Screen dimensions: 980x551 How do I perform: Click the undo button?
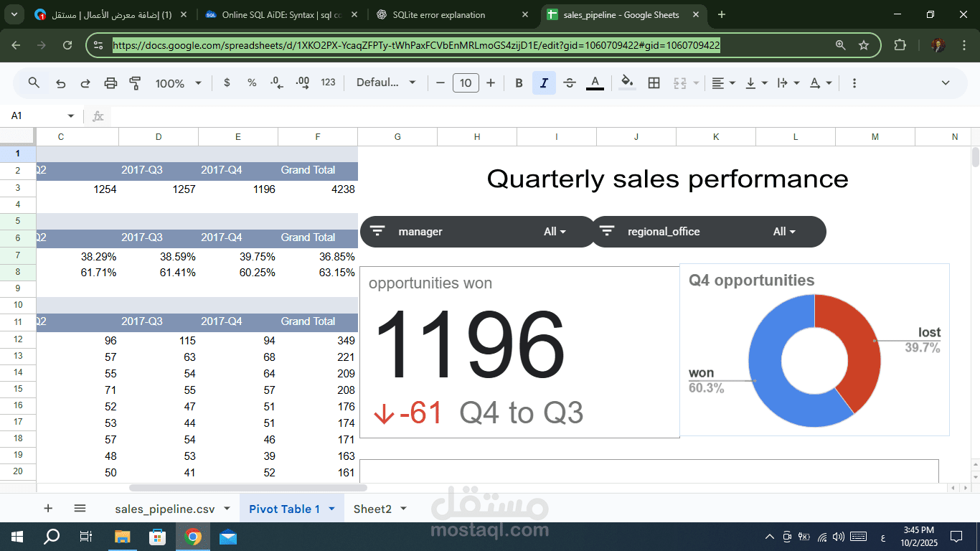tap(61, 83)
